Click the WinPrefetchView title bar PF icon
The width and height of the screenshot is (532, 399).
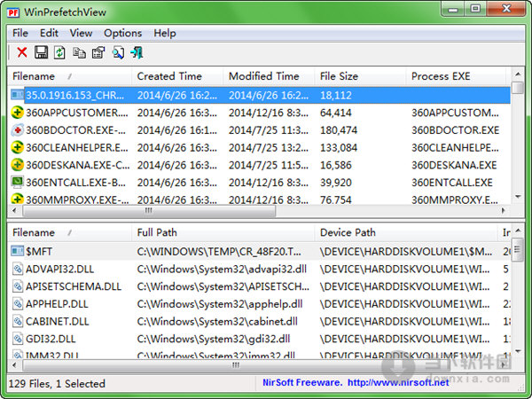click(13, 12)
